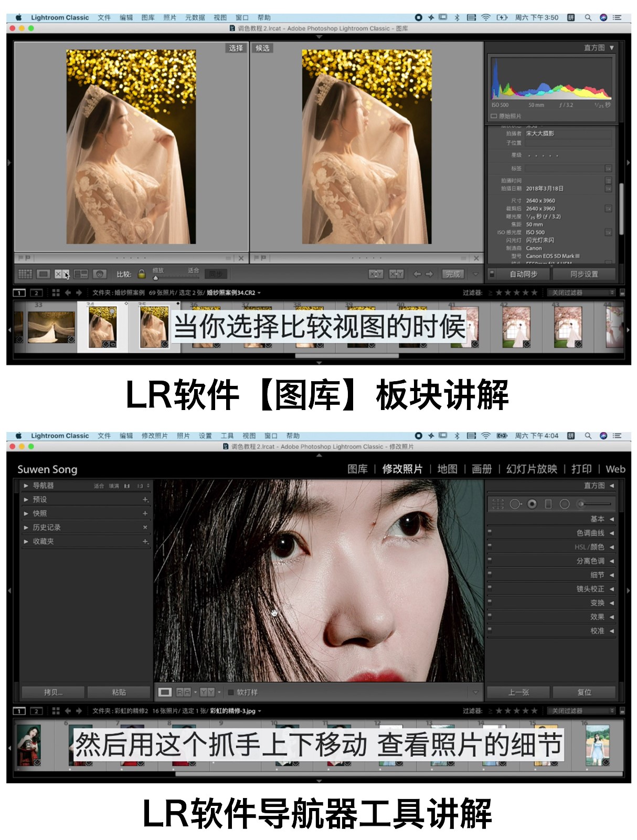
Task: Open the 元数据 menu in the menu bar
Action: 195,17
